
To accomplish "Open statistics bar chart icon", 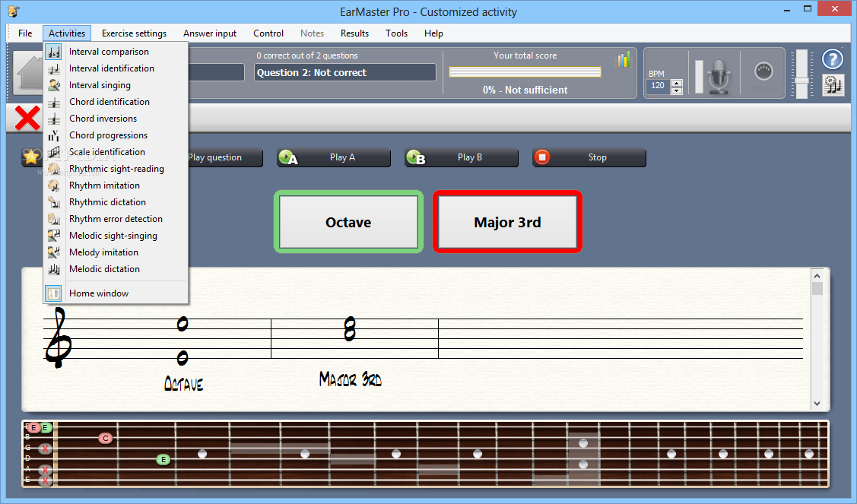I will (x=623, y=59).
